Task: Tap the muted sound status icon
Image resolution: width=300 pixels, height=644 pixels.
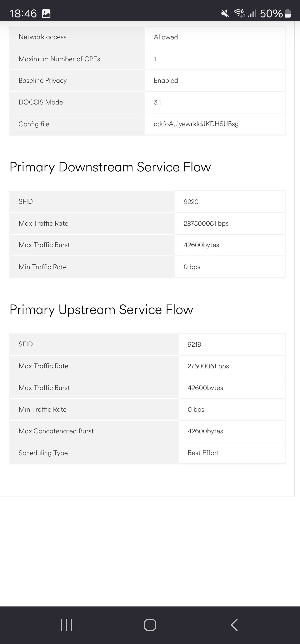Action: [225, 14]
